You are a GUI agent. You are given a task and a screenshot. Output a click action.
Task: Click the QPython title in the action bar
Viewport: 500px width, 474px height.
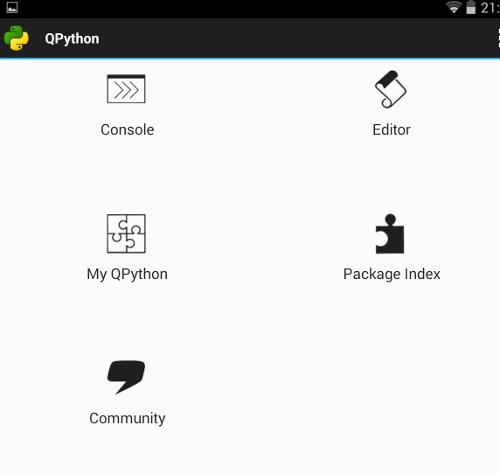coord(72,39)
